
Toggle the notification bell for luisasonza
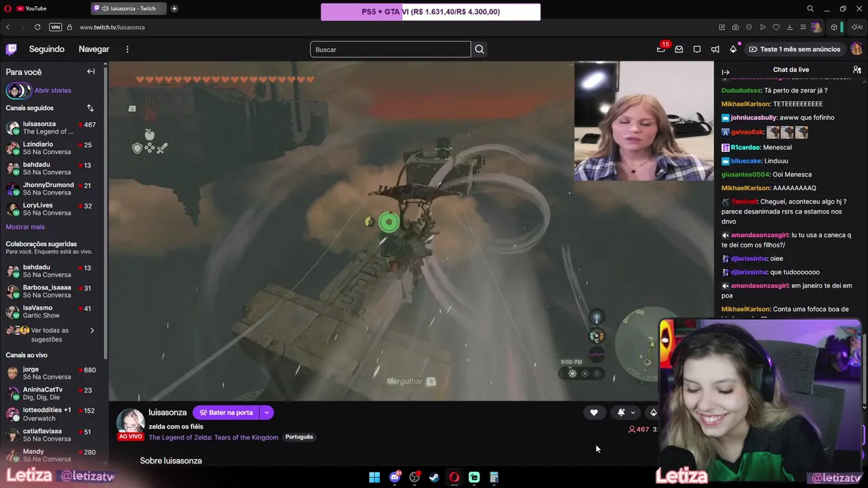pyautogui.click(x=621, y=412)
